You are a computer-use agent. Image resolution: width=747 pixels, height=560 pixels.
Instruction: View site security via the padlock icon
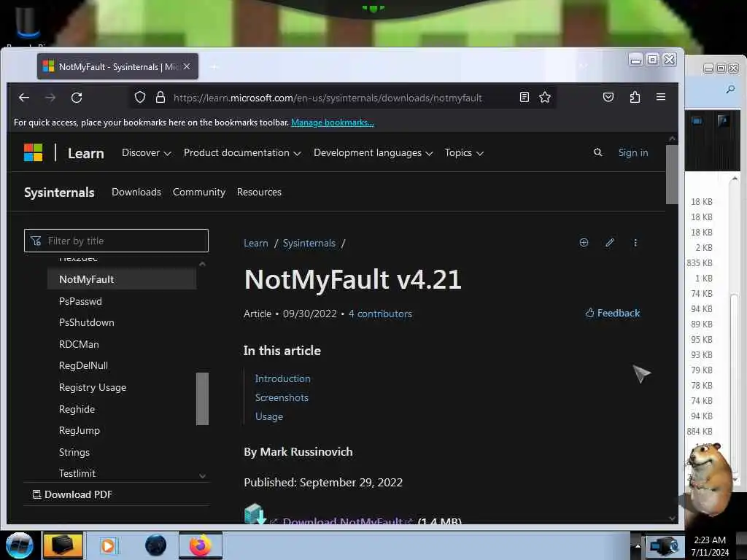click(160, 98)
